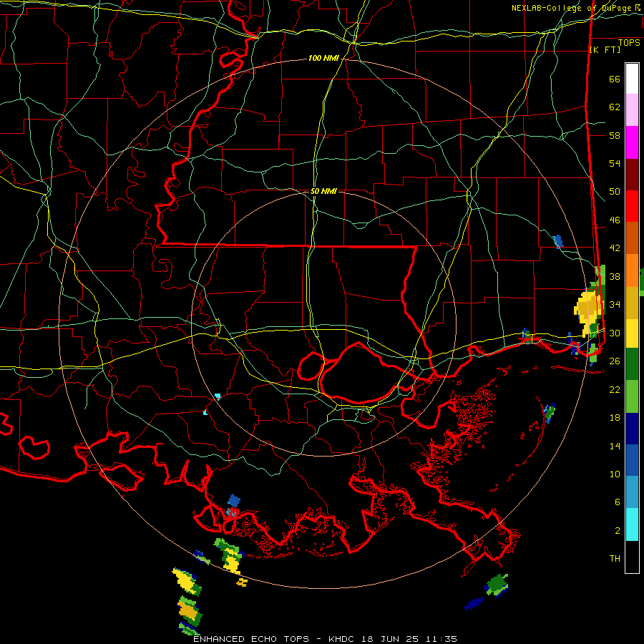Click the legend value "42"
The image size is (644, 644).
615,248
